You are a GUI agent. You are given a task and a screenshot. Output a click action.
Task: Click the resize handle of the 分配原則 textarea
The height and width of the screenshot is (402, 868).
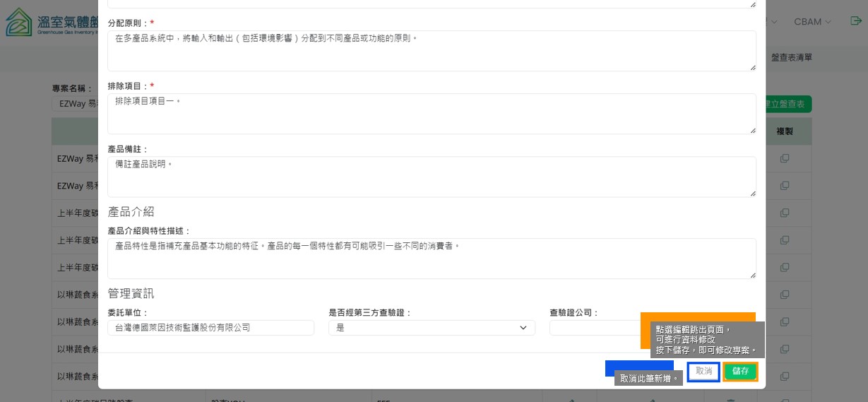pos(752,67)
